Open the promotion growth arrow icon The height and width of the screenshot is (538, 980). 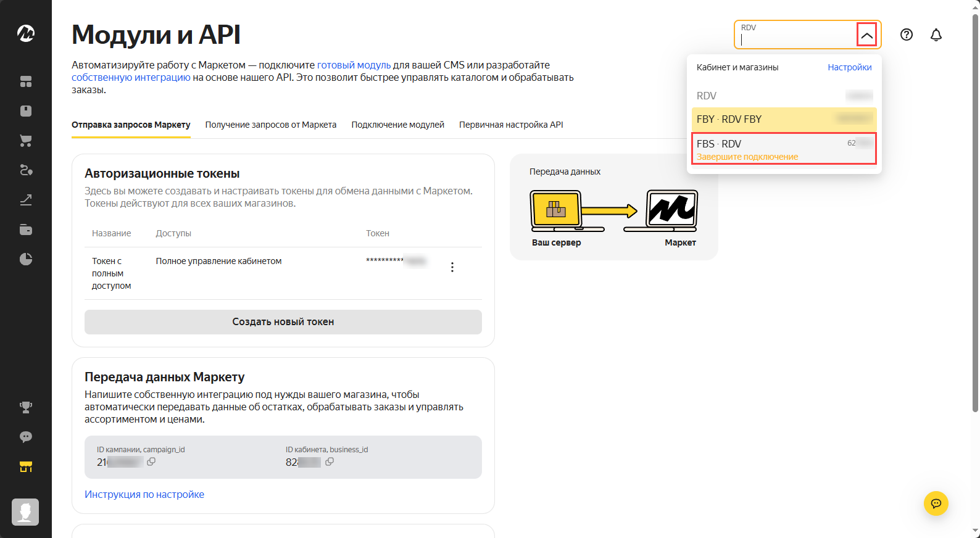26,200
